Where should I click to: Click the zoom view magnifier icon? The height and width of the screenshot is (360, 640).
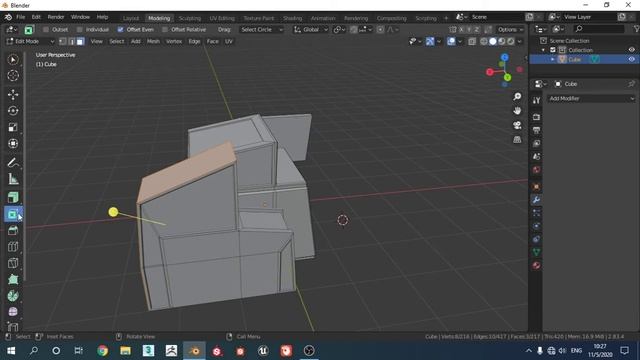coord(517,96)
